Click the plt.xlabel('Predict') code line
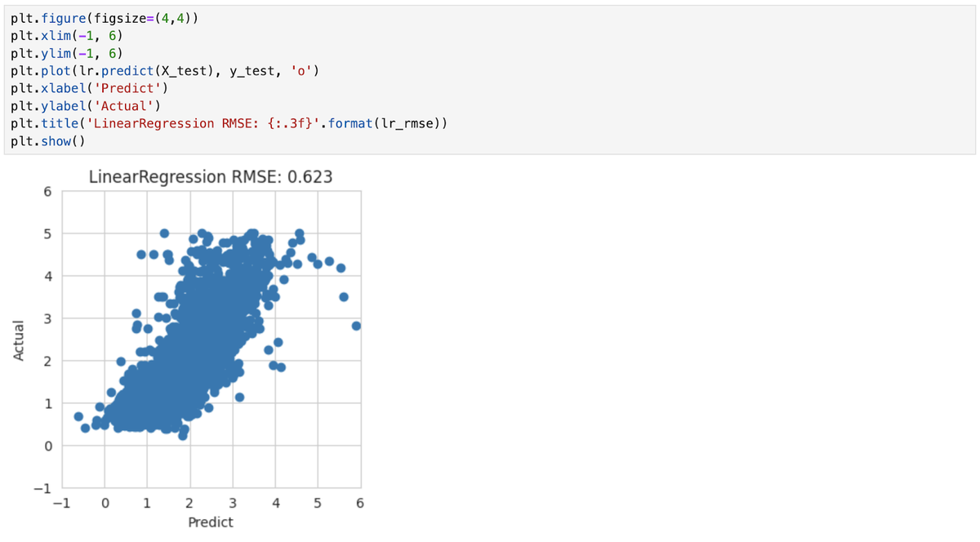The height and width of the screenshot is (542, 980). (x=91, y=89)
